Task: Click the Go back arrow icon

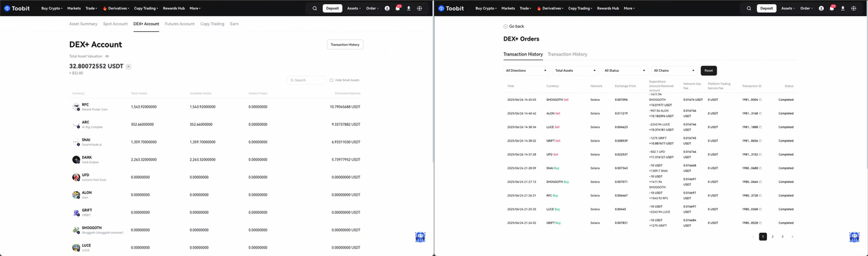Action: pos(505,26)
